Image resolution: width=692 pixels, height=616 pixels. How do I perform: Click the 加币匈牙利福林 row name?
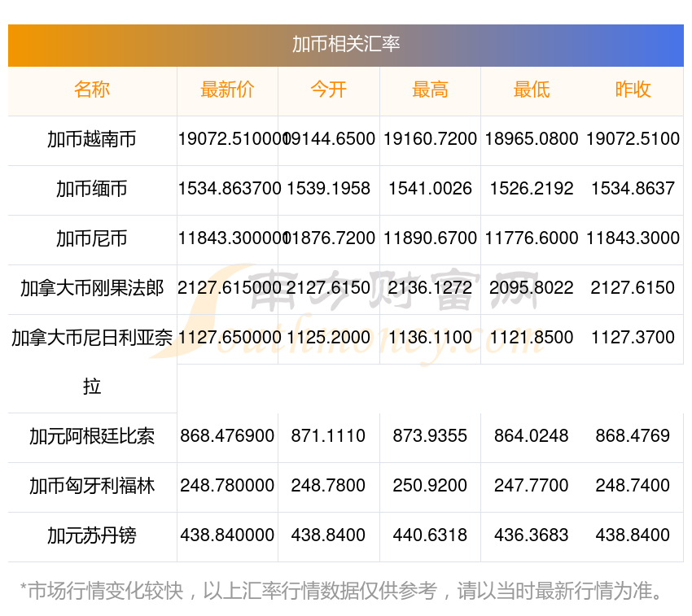[x=92, y=486]
